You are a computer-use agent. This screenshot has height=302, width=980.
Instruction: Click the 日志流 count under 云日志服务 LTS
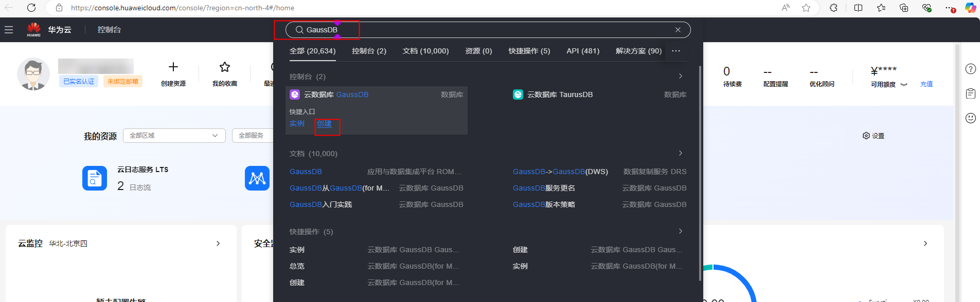point(120,186)
